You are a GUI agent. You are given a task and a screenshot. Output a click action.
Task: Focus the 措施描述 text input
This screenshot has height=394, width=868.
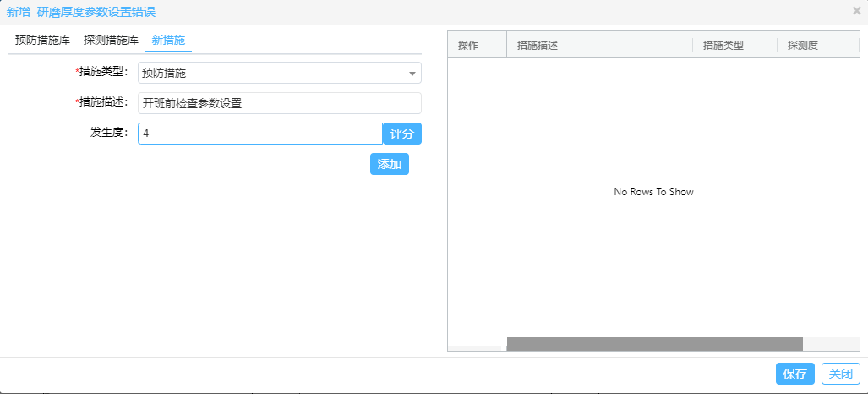tap(279, 103)
